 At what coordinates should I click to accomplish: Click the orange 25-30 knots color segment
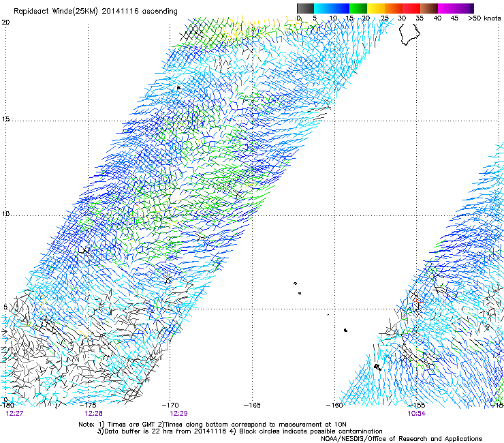[394, 8]
